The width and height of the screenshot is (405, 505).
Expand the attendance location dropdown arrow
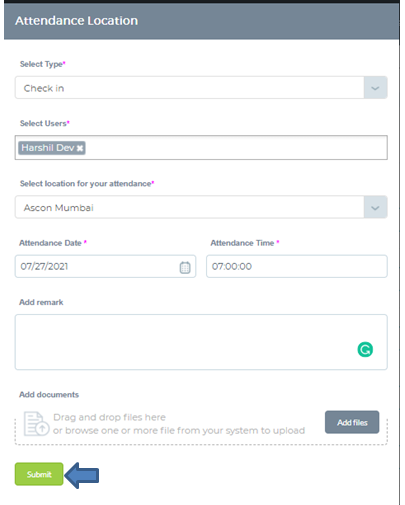pyautogui.click(x=375, y=208)
